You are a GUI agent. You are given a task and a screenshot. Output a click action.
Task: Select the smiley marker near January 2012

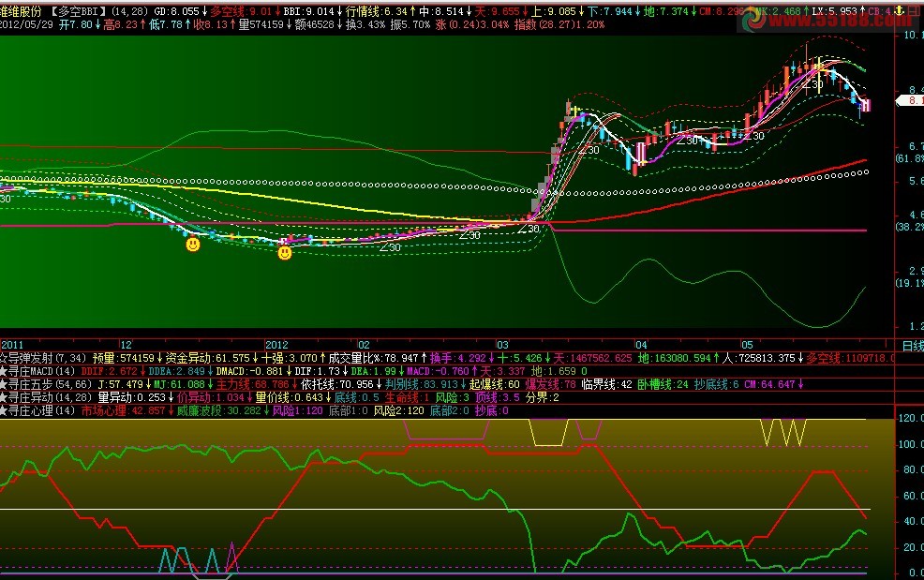coord(285,253)
